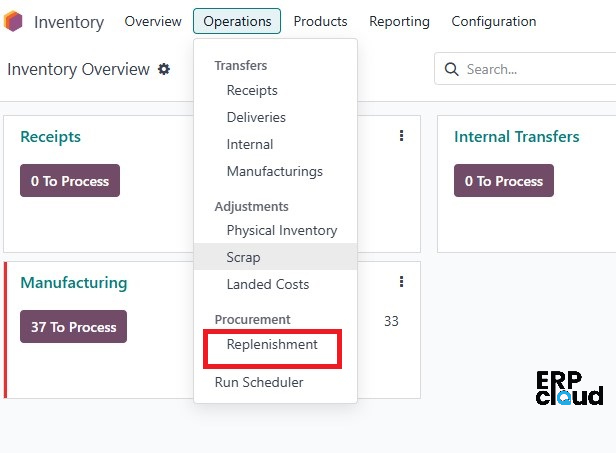Image resolution: width=616 pixels, height=453 pixels.
Task: Focus the Search input field
Action: (x=540, y=69)
